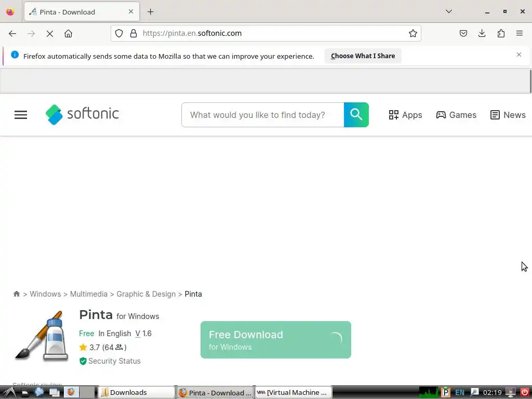Open the extensions puzzle icon
This screenshot has height=399, width=532.
click(501, 33)
